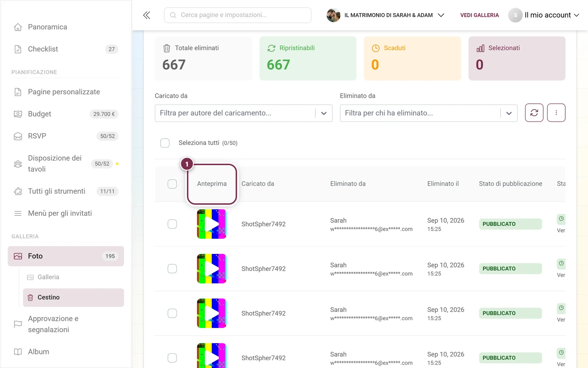Click the Checklist count badge 27
Viewport: 588px width, 368px height.
click(x=111, y=49)
